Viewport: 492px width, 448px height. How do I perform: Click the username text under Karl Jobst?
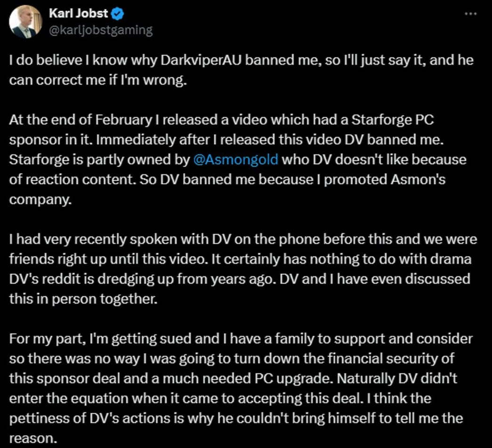(x=101, y=29)
